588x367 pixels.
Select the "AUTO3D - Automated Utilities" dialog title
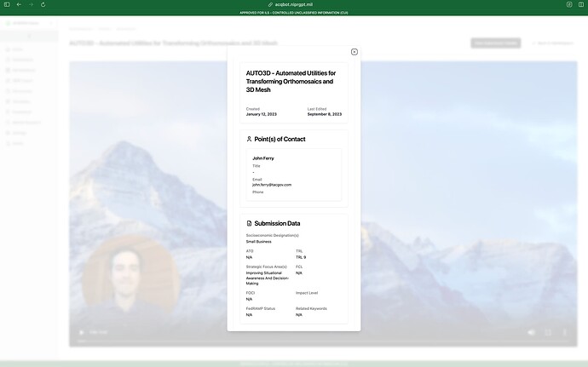tap(291, 82)
